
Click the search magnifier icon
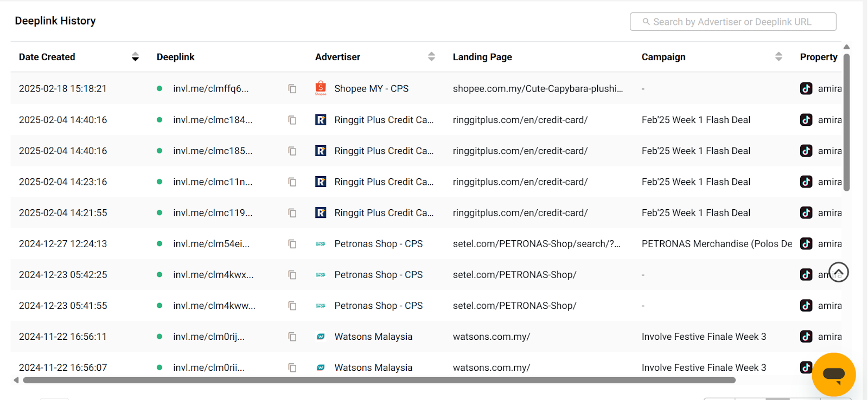tap(646, 22)
